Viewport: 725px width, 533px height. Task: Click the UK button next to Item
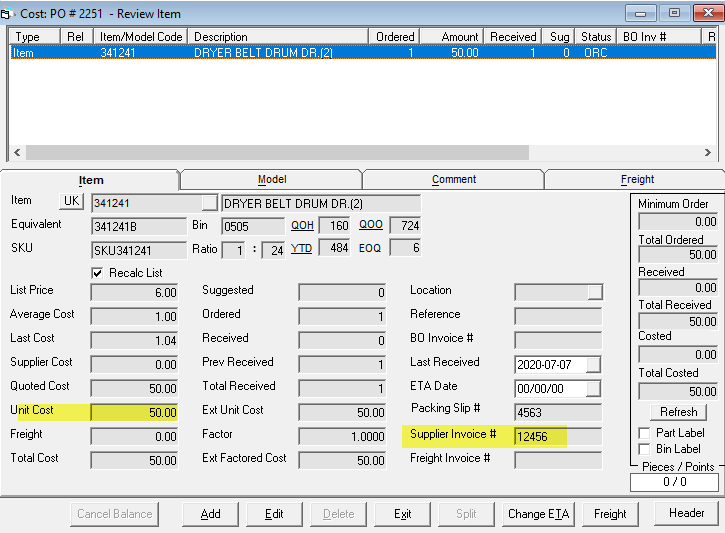coord(72,201)
